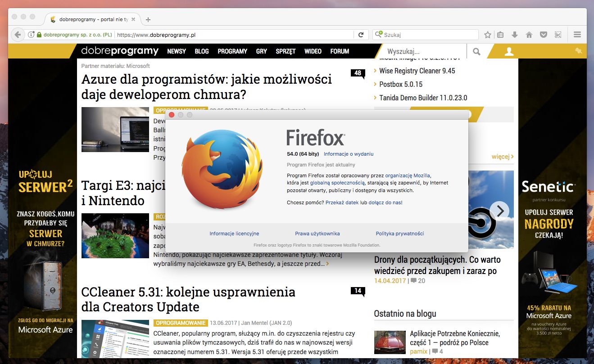Open the Postbox 5.0.15 link
The image size is (594, 364).
pos(401,84)
